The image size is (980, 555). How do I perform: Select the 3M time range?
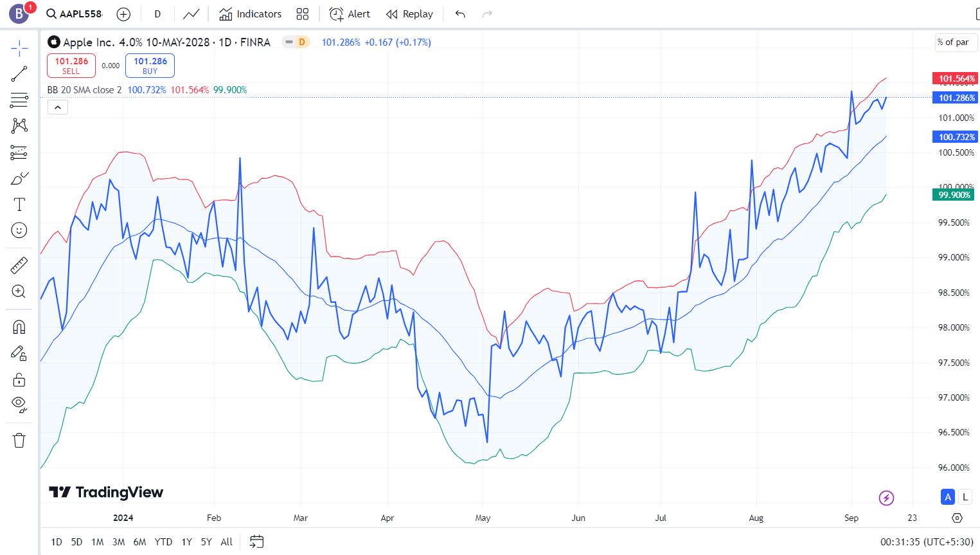click(x=119, y=542)
